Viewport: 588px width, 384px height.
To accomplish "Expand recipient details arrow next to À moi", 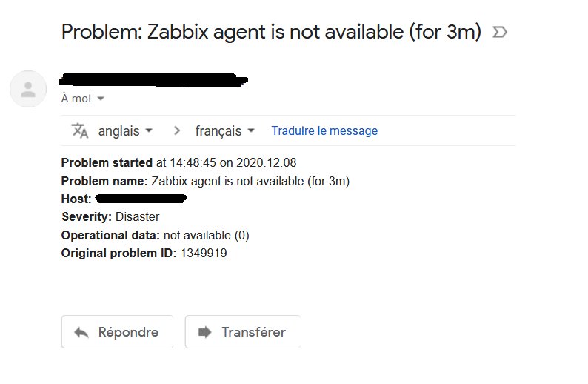I will (x=101, y=99).
